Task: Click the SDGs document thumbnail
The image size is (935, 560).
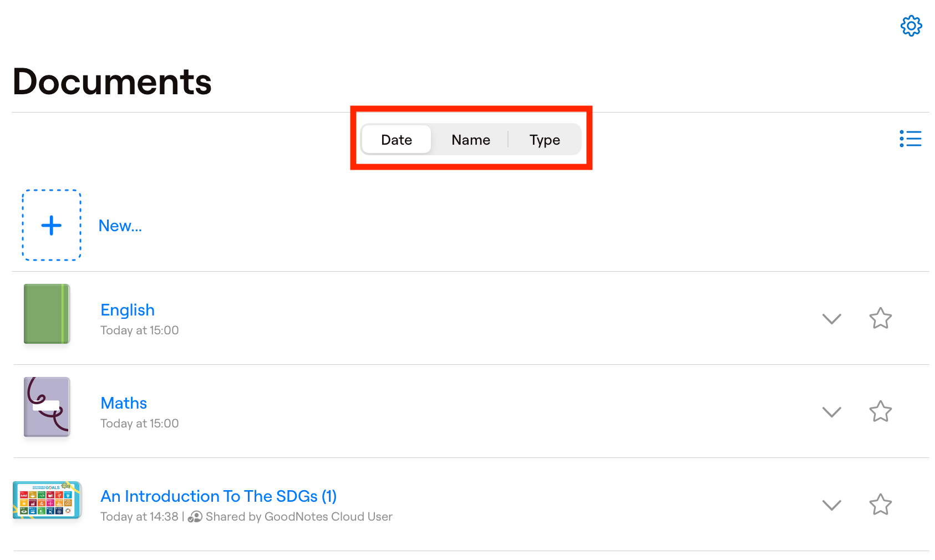Action: 47,500
